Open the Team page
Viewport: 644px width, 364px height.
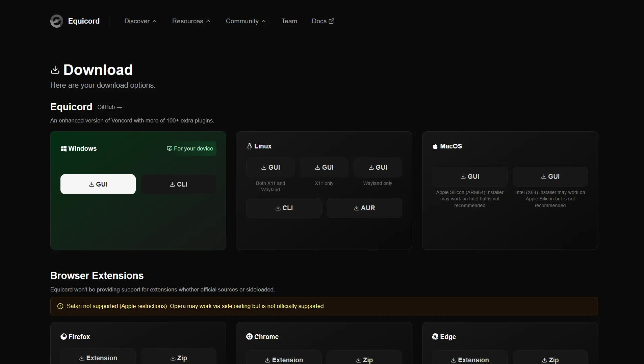(x=289, y=21)
